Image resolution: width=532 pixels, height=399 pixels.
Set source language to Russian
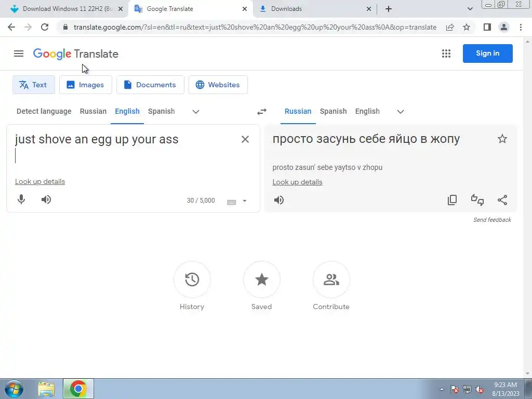click(94, 111)
